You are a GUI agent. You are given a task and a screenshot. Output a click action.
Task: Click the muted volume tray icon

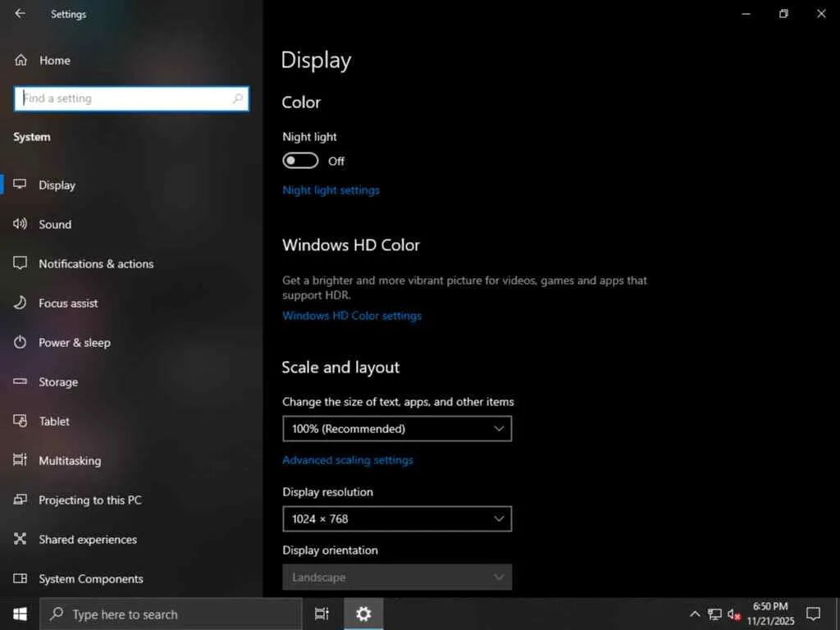click(733, 614)
